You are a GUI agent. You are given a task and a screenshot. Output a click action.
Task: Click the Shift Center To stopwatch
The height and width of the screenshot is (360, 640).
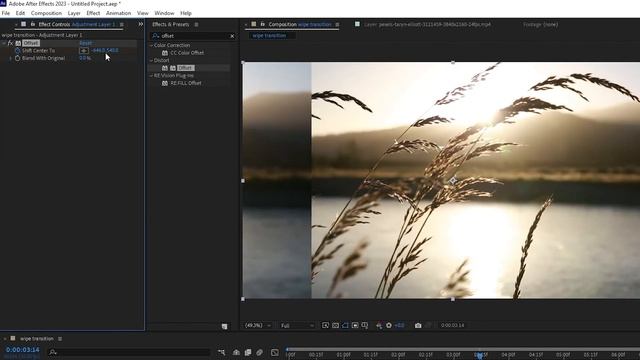(17, 51)
